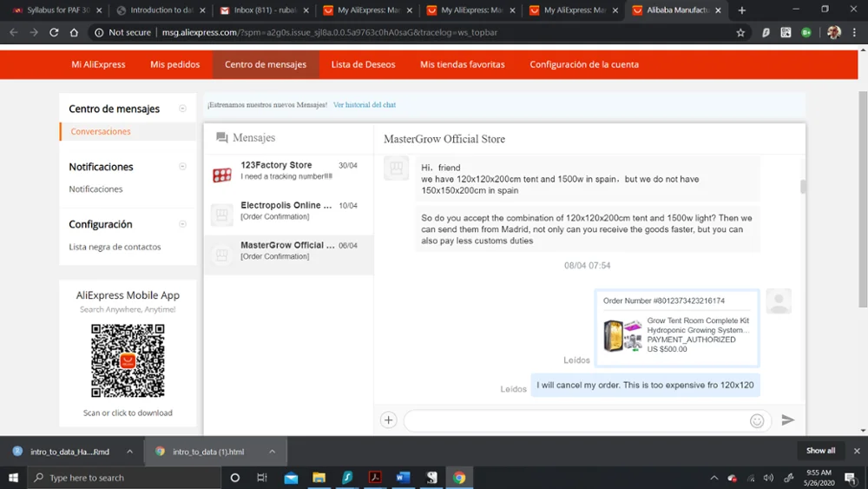Open a new browser tab
Viewport: 868px width, 489px height.
pyautogui.click(x=742, y=10)
